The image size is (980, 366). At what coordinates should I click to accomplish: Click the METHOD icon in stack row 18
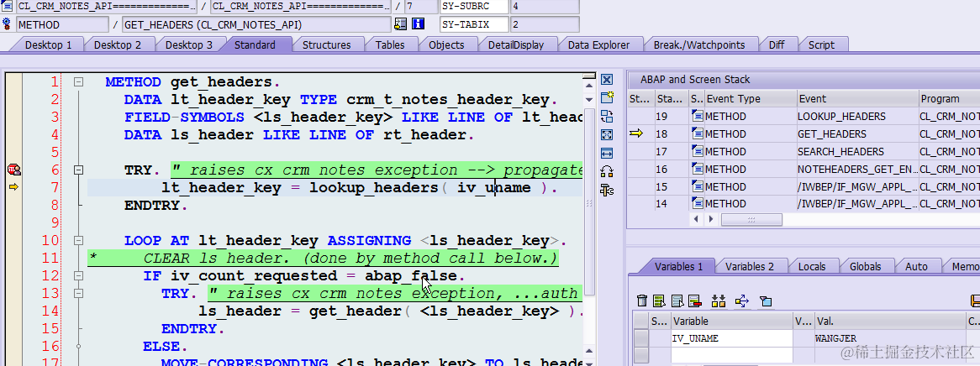pos(698,133)
